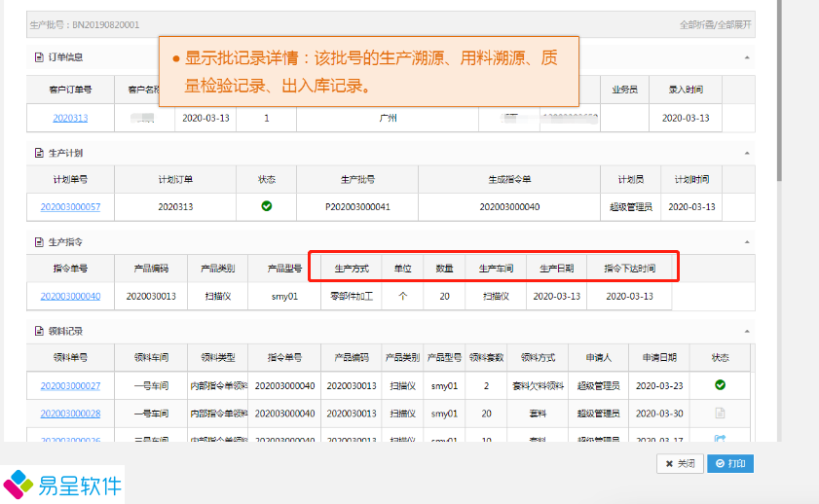Click the 生产车间 column header

click(x=496, y=269)
